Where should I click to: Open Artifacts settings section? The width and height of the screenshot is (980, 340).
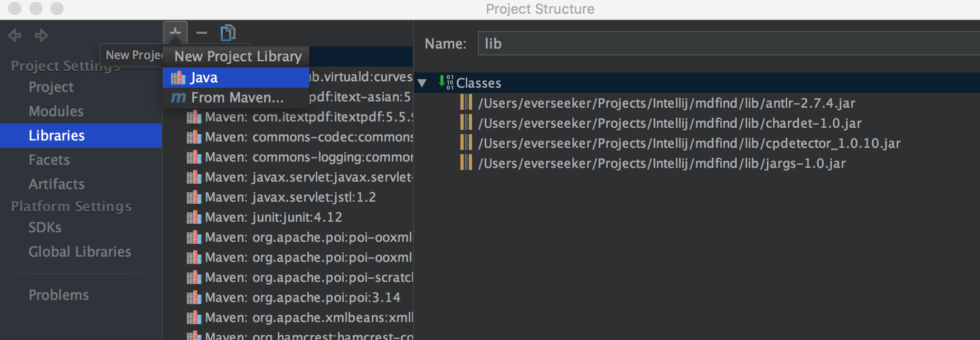pyautogui.click(x=56, y=184)
